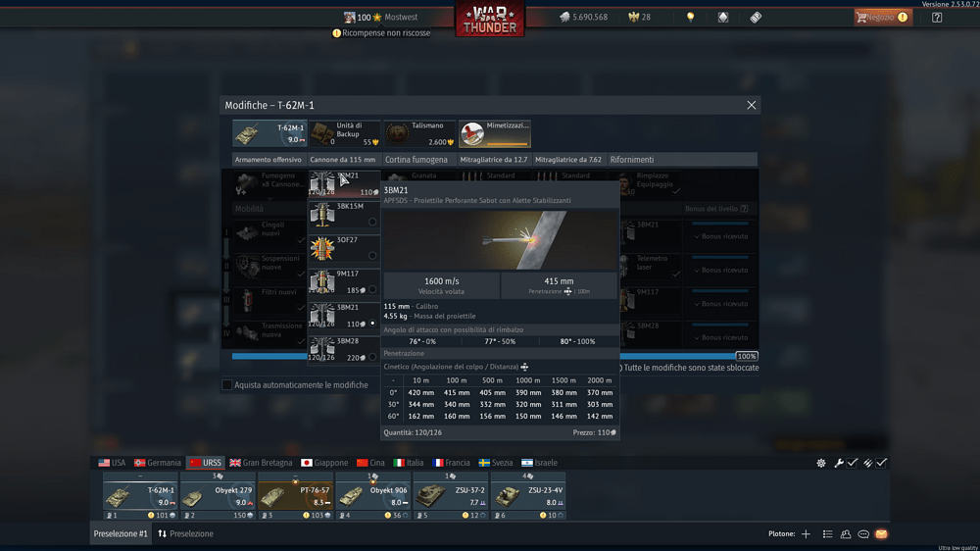Open the Golden Eagles balance showing 28
980x551 pixels.
tap(640, 17)
